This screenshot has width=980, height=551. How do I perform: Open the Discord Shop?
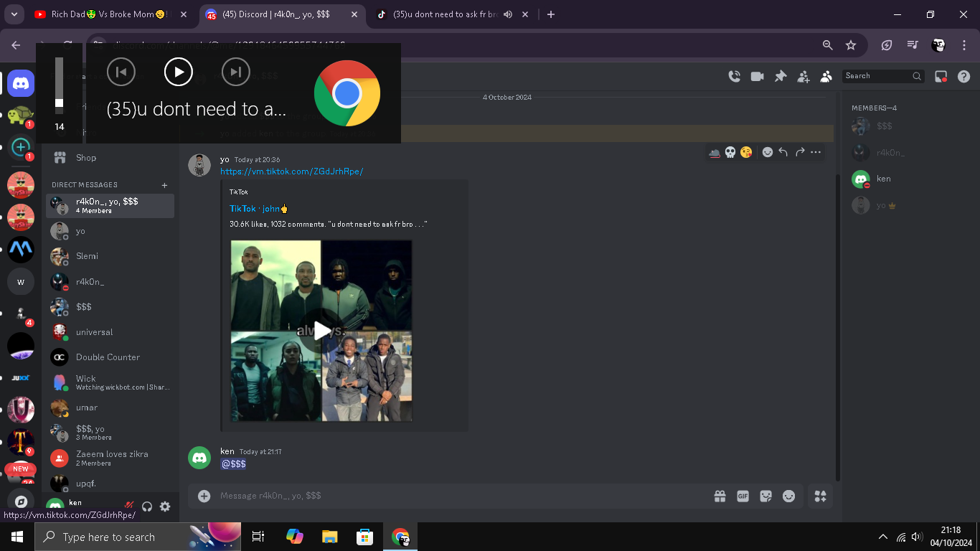[x=110, y=158]
